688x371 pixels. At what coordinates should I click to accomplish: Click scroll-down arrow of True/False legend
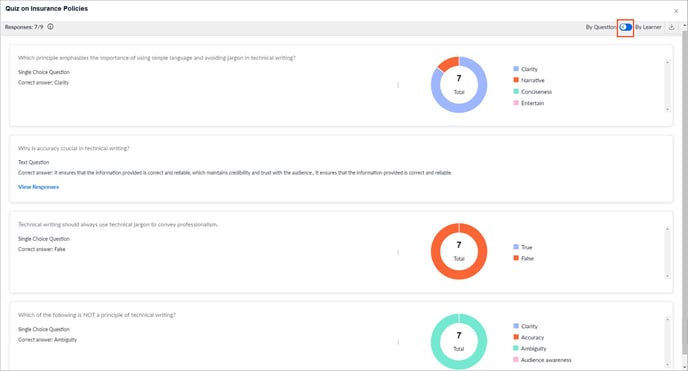667,276
